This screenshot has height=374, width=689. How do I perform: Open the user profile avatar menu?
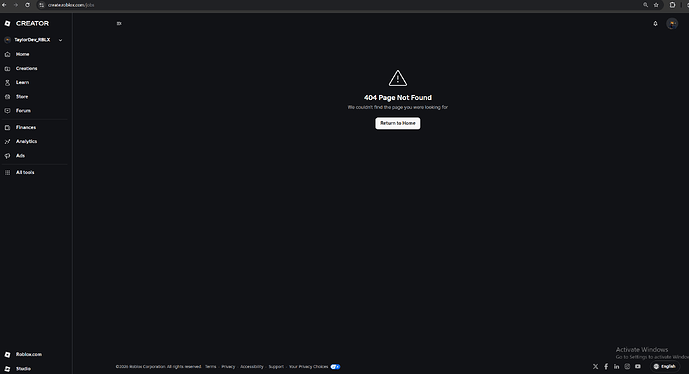672,24
